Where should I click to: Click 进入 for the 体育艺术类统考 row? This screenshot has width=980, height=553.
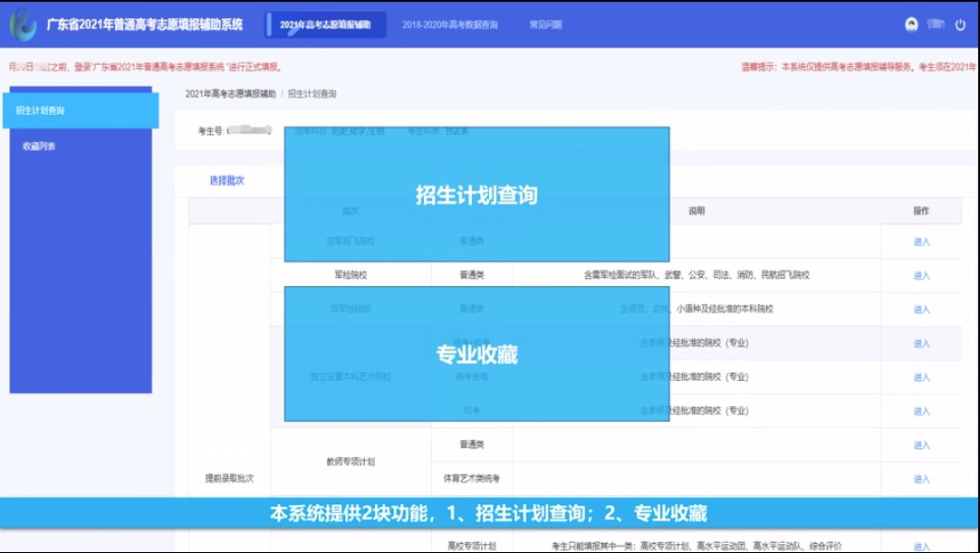point(921,479)
